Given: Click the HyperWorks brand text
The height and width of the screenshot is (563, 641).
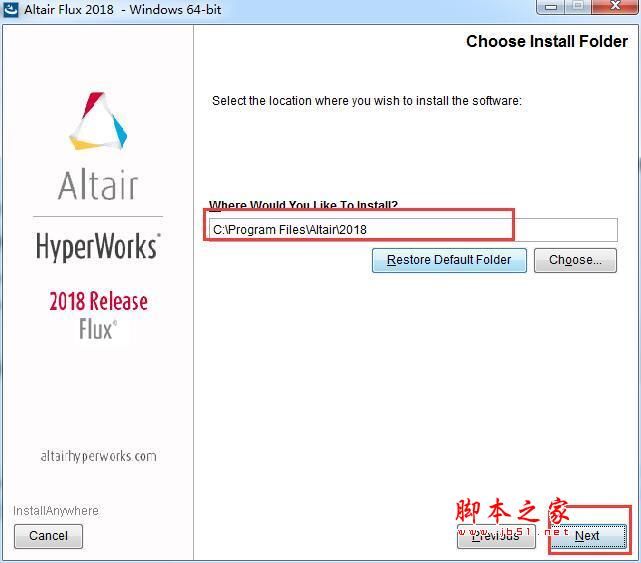Looking at the screenshot, I should [x=98, y=247].
